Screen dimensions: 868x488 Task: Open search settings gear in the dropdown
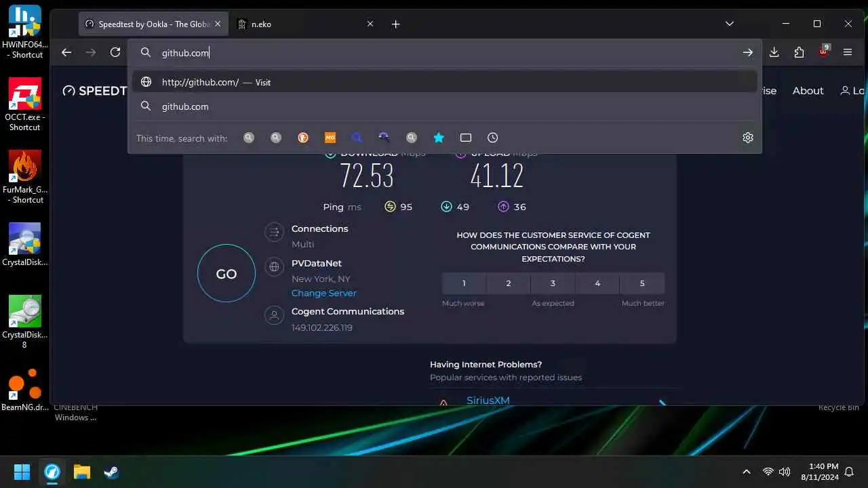748,138
